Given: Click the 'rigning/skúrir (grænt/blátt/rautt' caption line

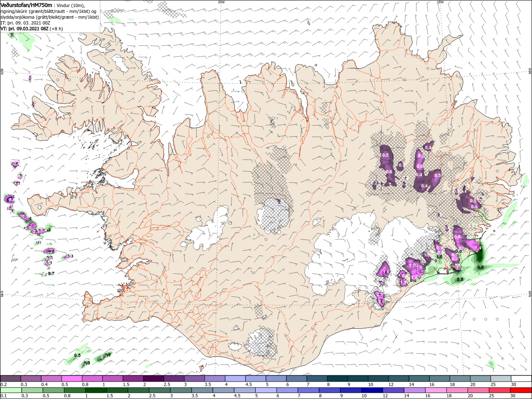Looking at the screenshot, I should (48, 11).
